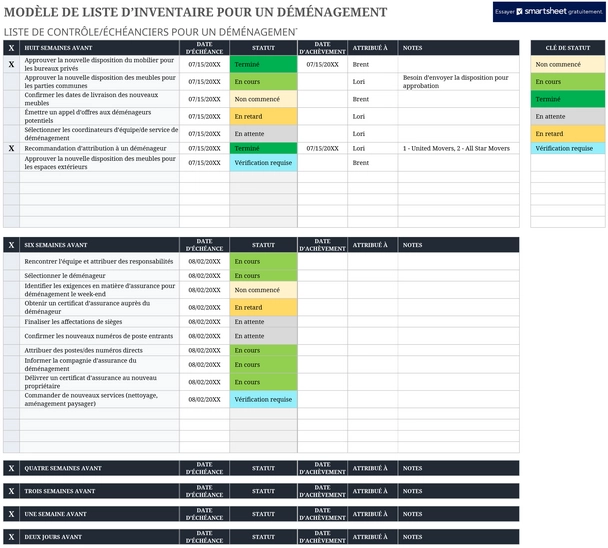Image resolution: width=608 pixels, height=548 pixels.
Task: Select the 'Vérification requise' swatch in status key
Action: [x=568, y=148]
